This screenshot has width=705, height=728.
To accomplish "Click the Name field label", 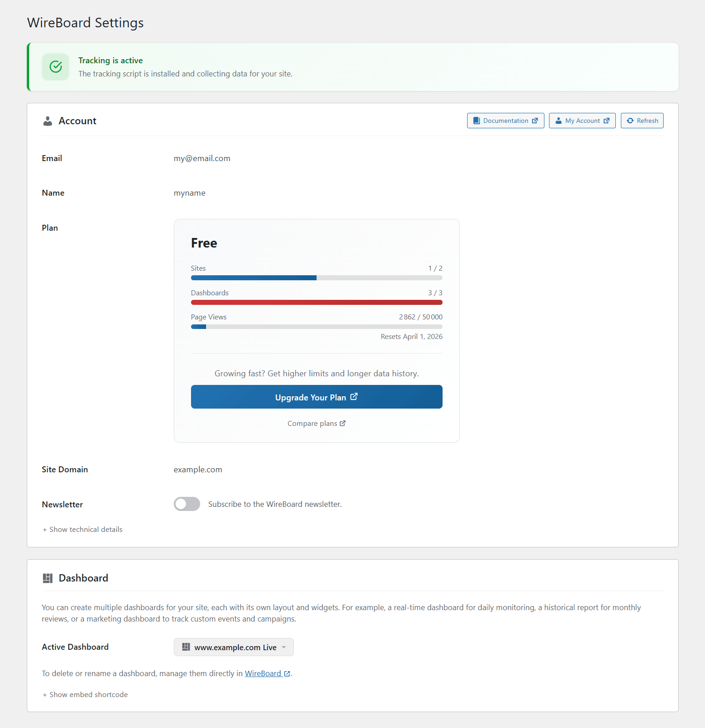I will coord(53,193).
